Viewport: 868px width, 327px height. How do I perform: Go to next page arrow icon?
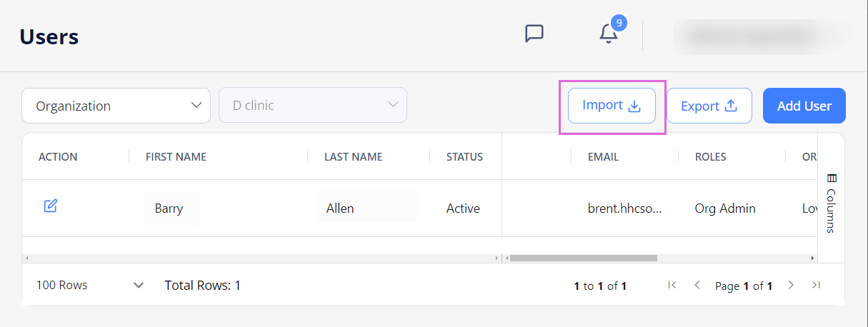click(791, 285)
